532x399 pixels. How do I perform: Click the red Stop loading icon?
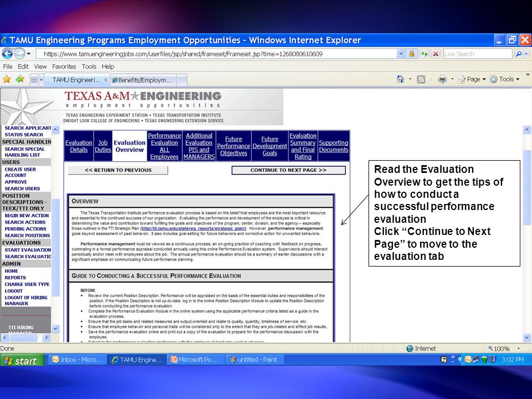pos(436,54)
